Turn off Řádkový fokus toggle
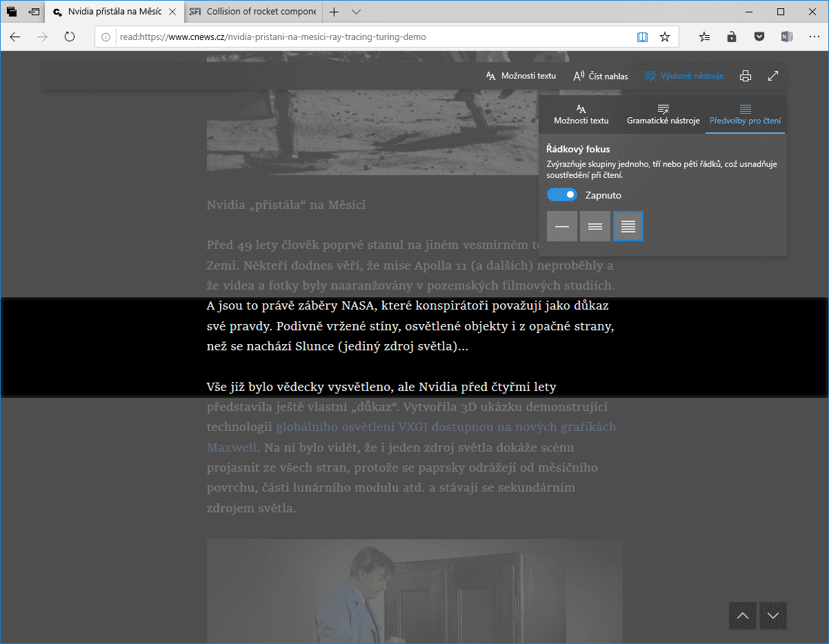The image size is (829, 644). pos(562,195)
